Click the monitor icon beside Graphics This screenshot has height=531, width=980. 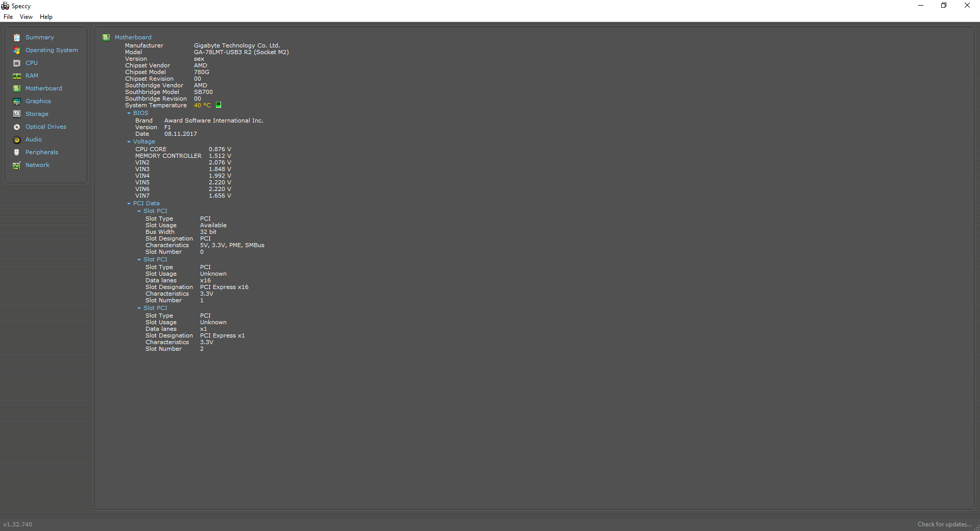point(17,101)
